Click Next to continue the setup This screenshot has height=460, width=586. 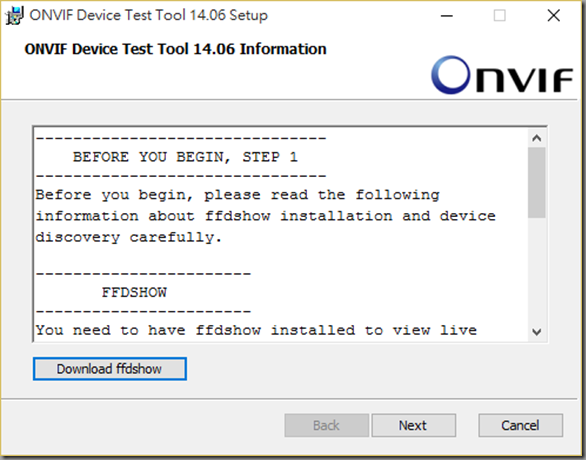coord(413,425)
